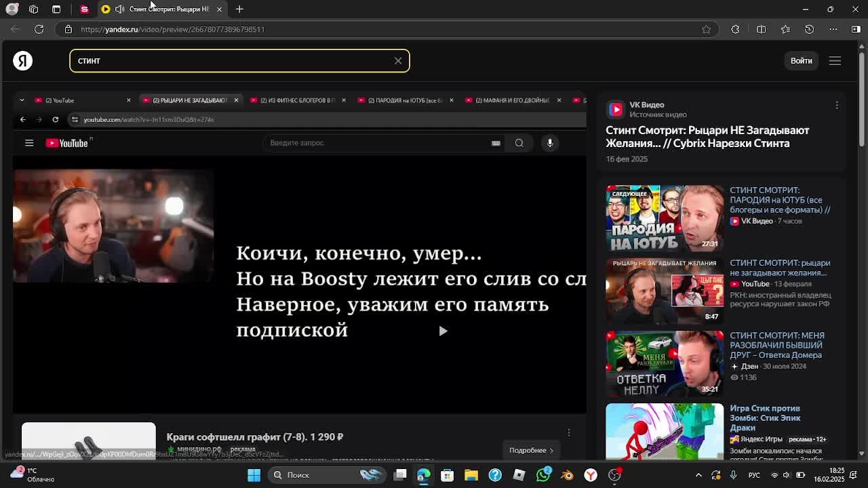Show hidden system tray icons

[699, 475]
